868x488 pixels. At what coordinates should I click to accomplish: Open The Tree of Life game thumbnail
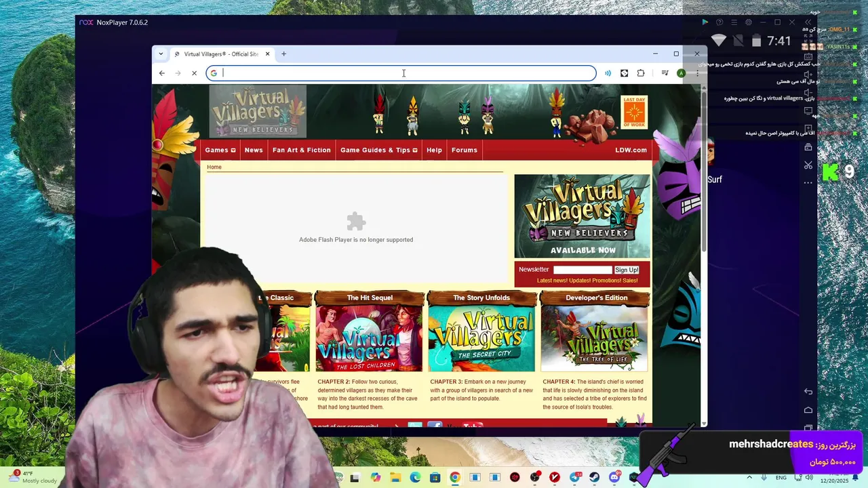click(x=594, y=338)
